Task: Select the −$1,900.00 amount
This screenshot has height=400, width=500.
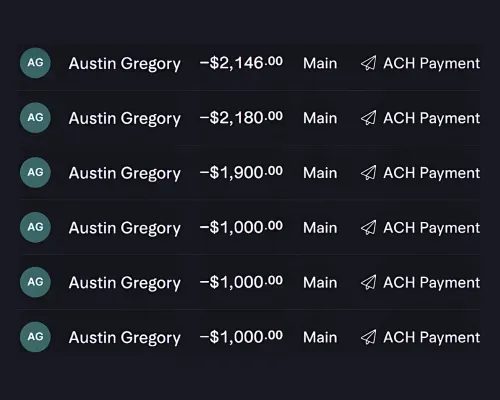Action: coord(241,172)
